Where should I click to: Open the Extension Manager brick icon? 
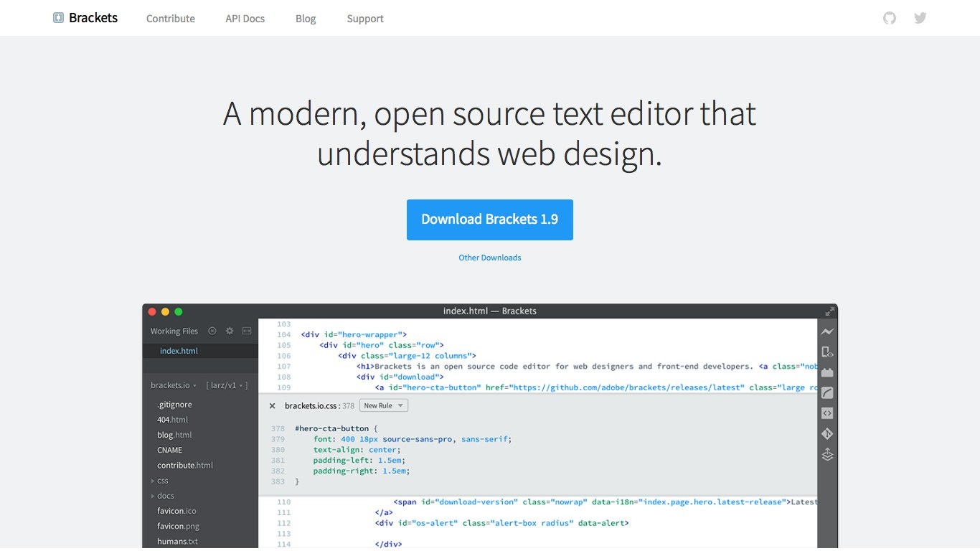(x=827, y=372)
